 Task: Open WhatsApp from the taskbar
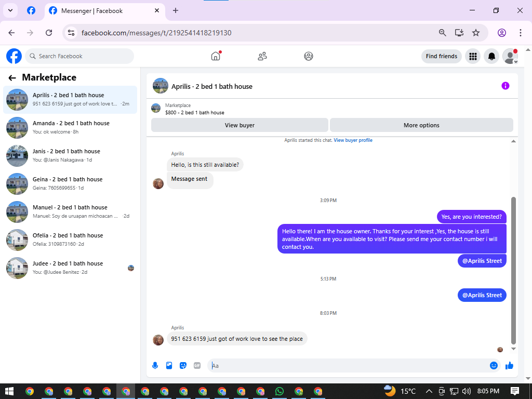tap(280, 391)
